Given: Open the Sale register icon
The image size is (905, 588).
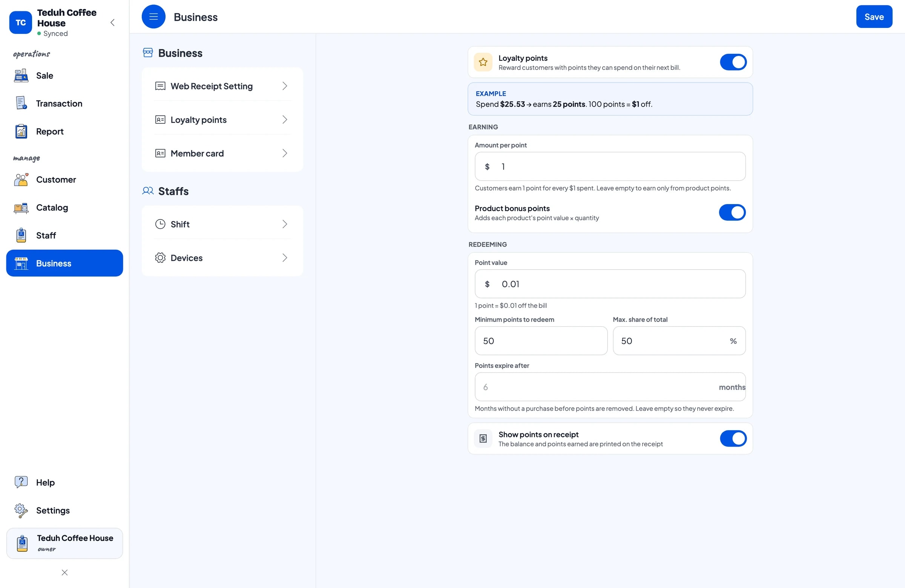Looking at the screenshot, I should (21, 75).
